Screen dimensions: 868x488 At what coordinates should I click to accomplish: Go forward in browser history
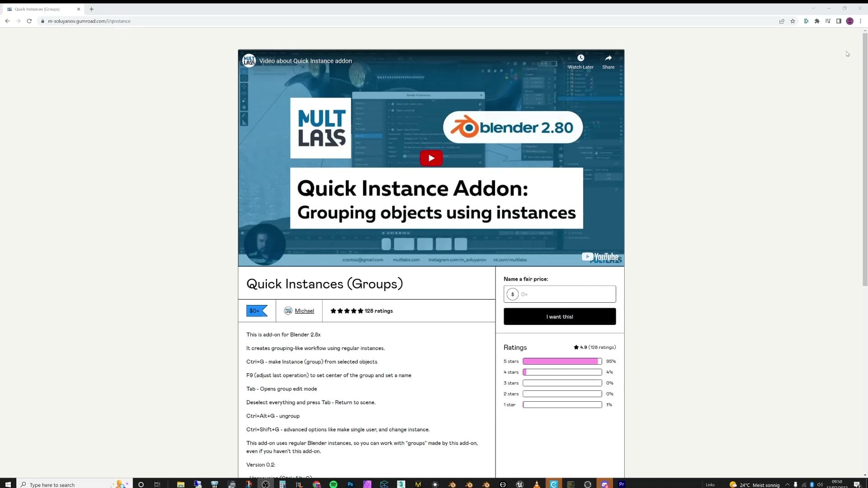(x=18, y=21)
